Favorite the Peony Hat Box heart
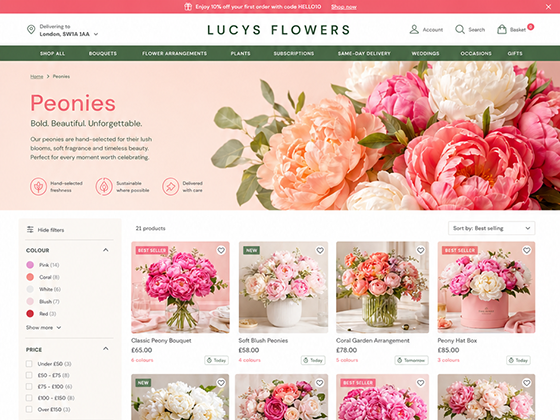560x420 pixels. pyautogui.click(x=527, y=250)
